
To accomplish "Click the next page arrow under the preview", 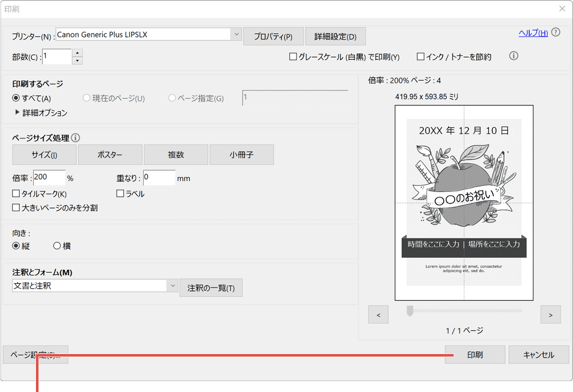I will [551, 314].
